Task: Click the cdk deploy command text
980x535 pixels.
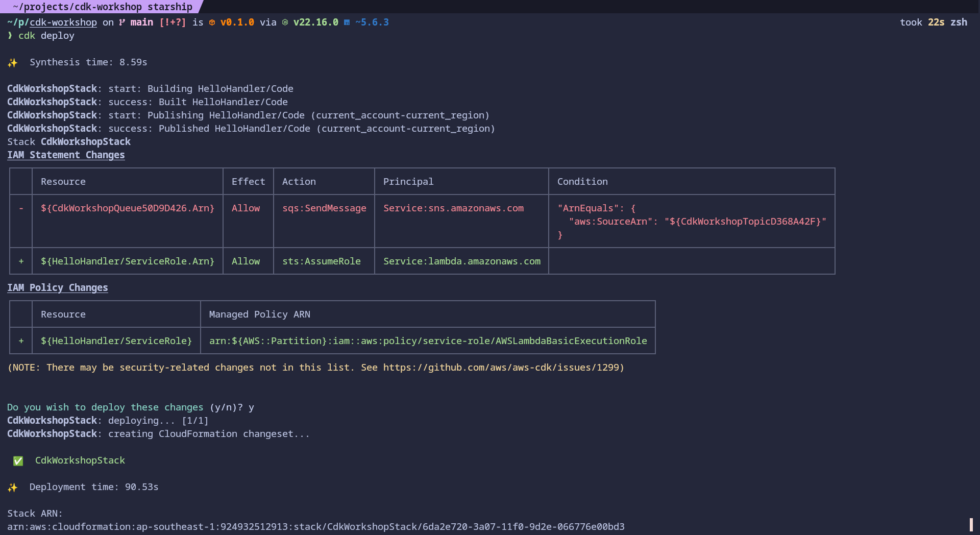Action: [x=46, y=36]
